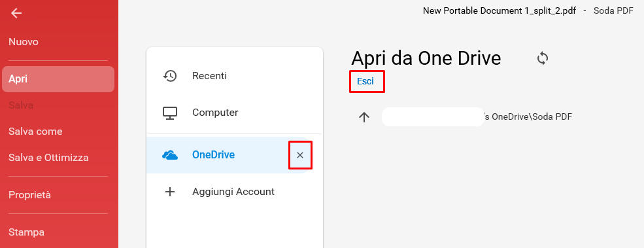Select Stampa in the sidebar

[x=26, y=232]
